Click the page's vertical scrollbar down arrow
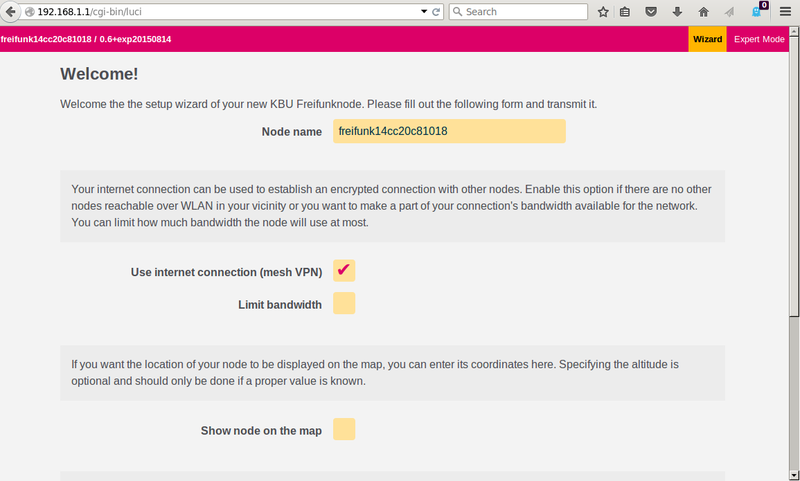 click(x=794, y=475)
